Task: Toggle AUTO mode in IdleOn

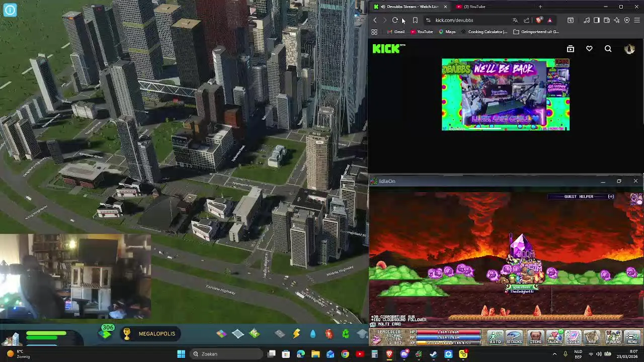Action: coord(495,337)
